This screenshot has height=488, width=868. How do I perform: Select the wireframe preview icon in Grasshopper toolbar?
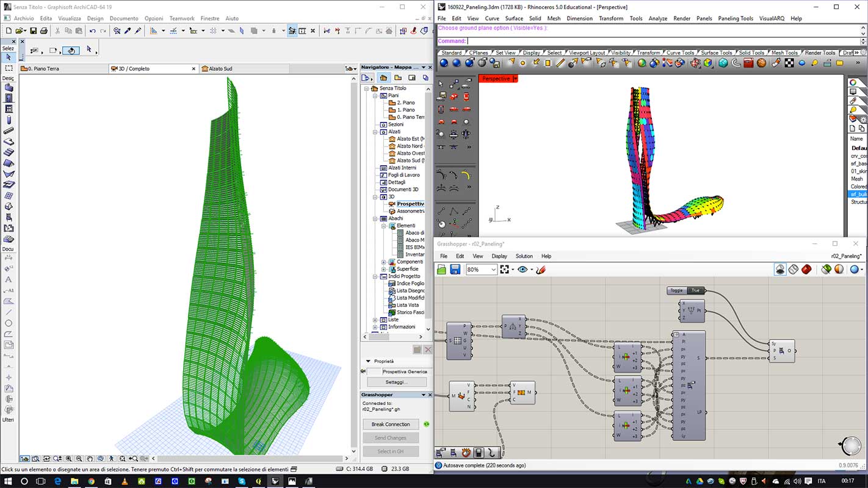(793, 269)
